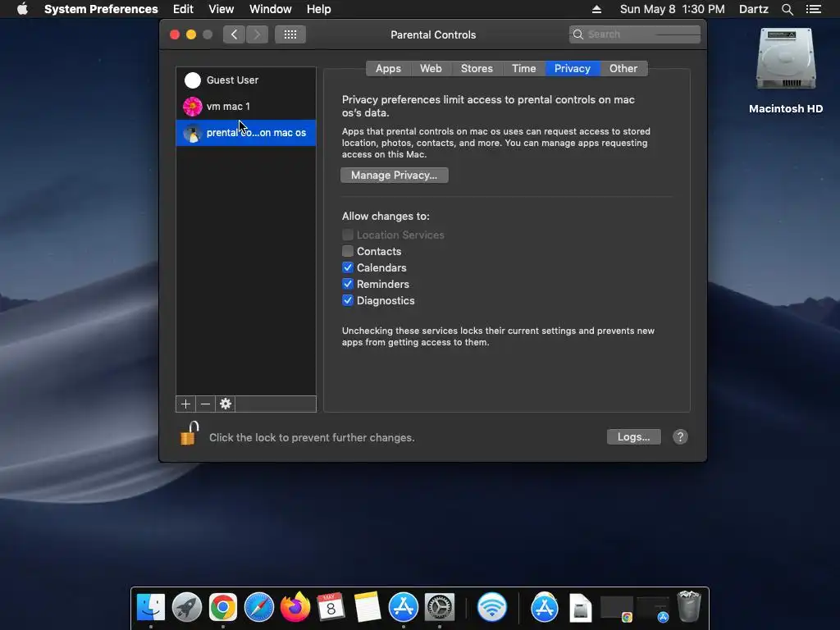Click the eject icon in the menu bar

[596, 9]
